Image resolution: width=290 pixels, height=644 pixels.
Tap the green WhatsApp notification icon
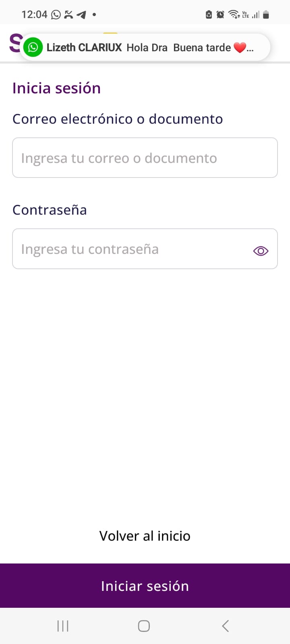33,47
